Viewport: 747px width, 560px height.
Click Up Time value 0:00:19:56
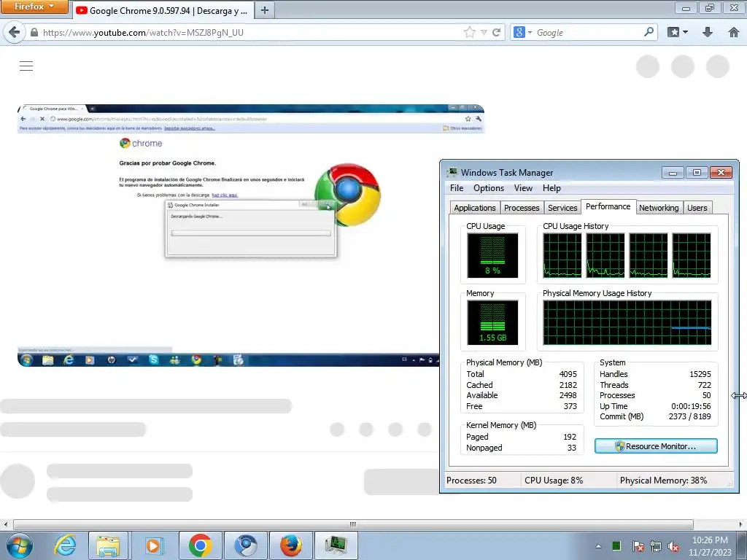[691, 406]
